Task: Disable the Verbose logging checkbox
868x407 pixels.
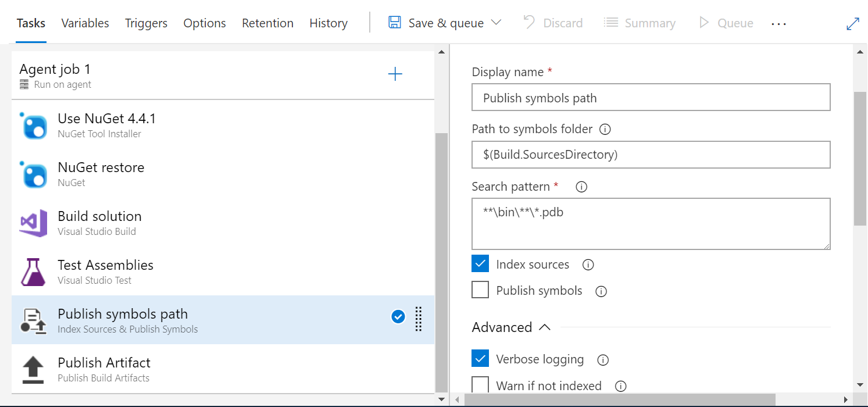Action: (x=480, y=358)
